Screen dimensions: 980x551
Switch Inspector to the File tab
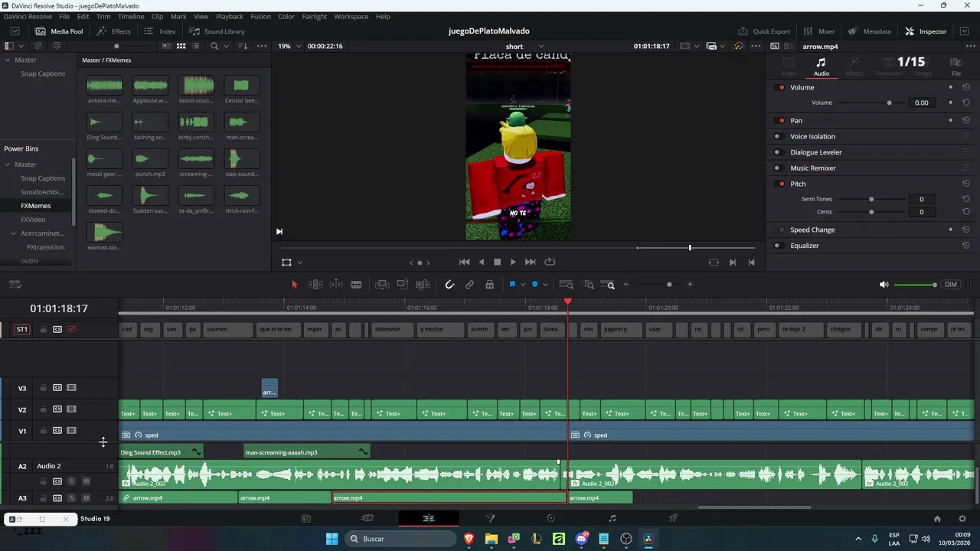pyautogui.click(x=956, y=67)
